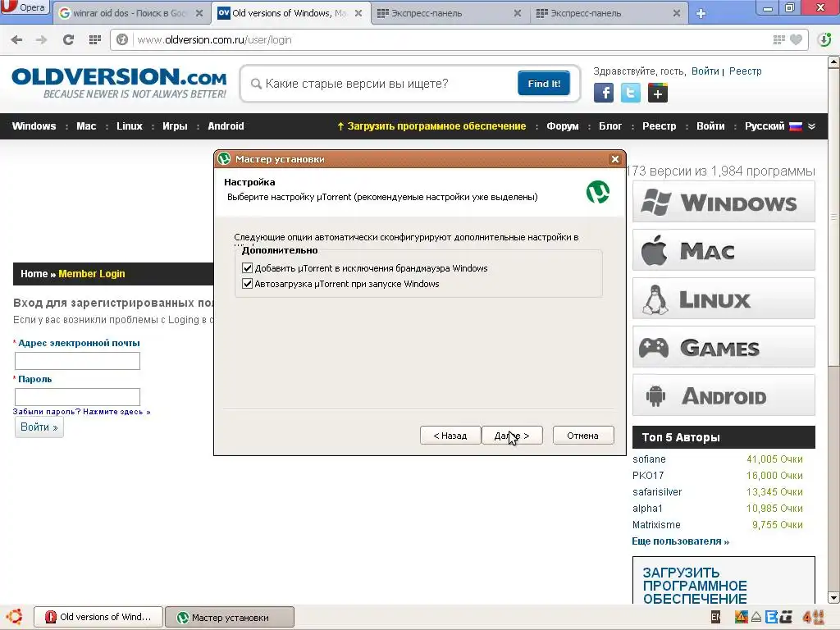This screenshot has width=840, height=630.
Task: Toggle uTorrent autostart with Windows checkbox
Action: (248, 283)
